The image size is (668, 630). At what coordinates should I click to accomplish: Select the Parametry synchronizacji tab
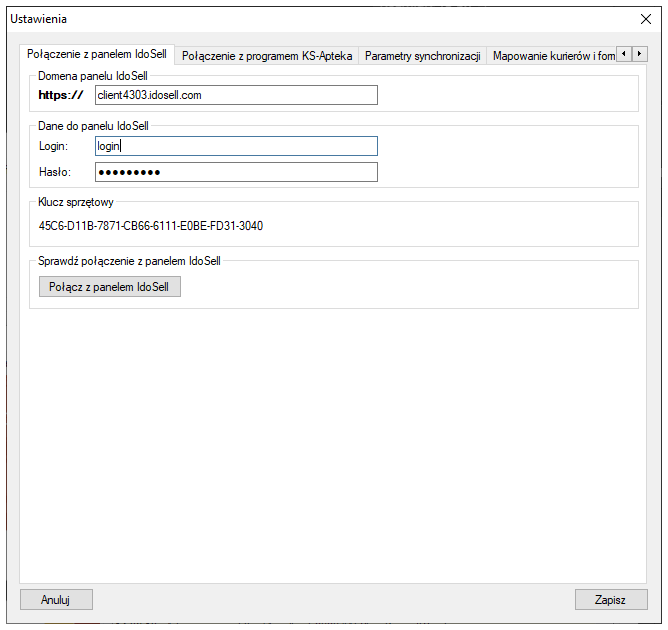422,56
